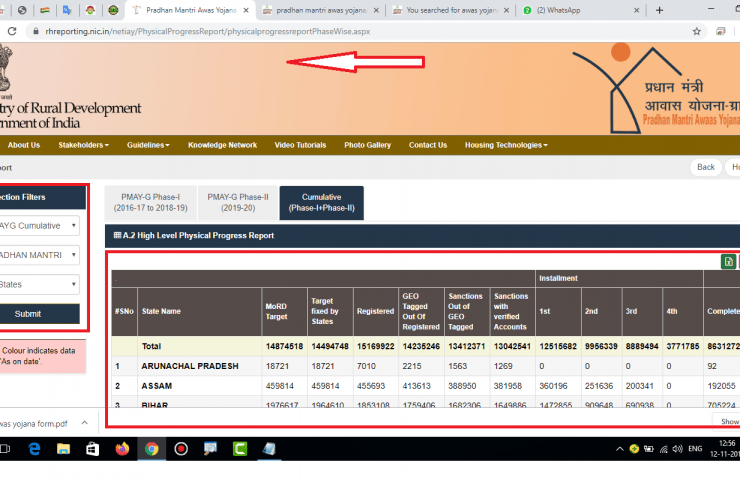Click the browser address bar URL
The height and width of the screenshot is (480, 740).
click(208, 32)
